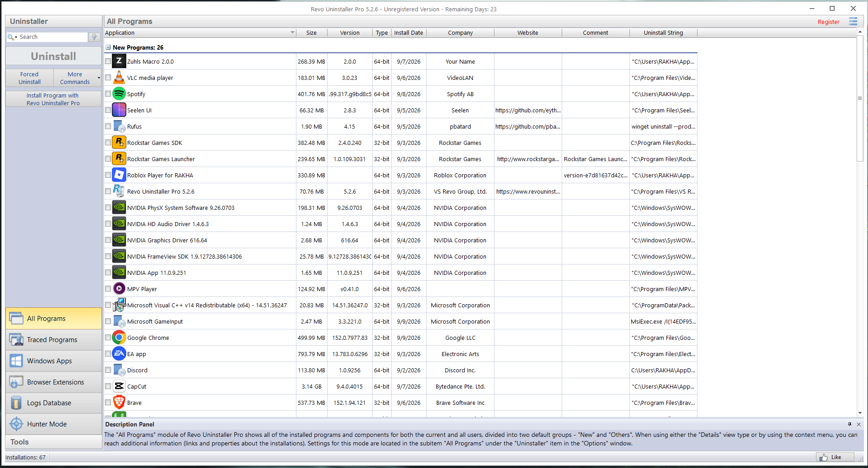868x468 pixels.
Task: Select the Rufus checkbox
Action: tap(108, 126)
